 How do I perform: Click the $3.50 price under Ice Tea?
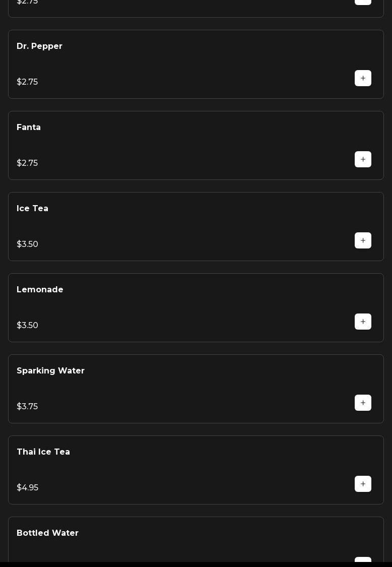[27, 244]
